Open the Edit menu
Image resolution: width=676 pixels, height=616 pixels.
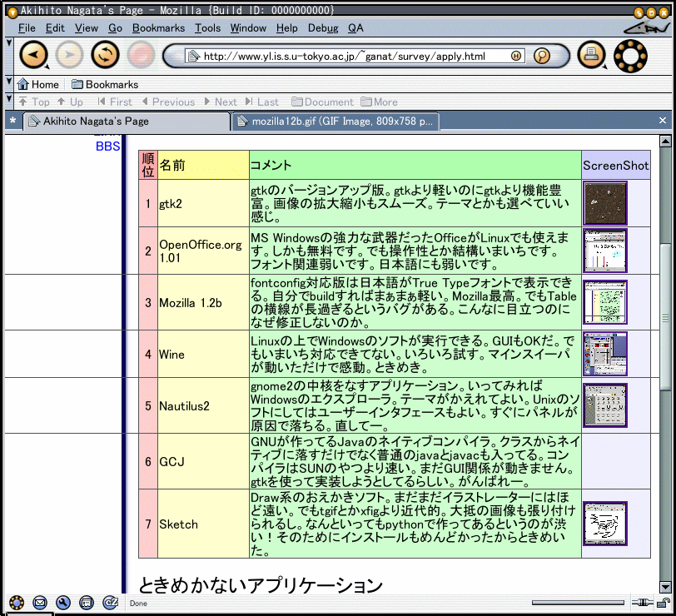(x=55, y=28)
